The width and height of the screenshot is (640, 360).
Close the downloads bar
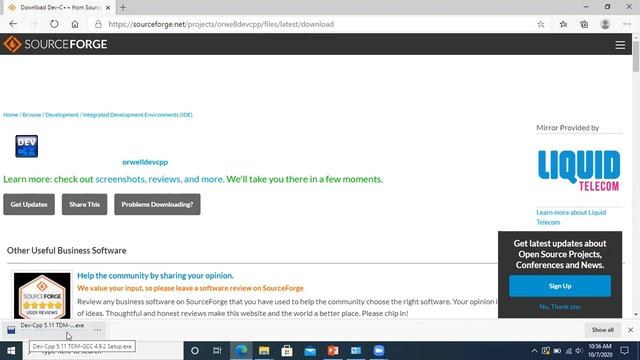click(x=630, y=329)
